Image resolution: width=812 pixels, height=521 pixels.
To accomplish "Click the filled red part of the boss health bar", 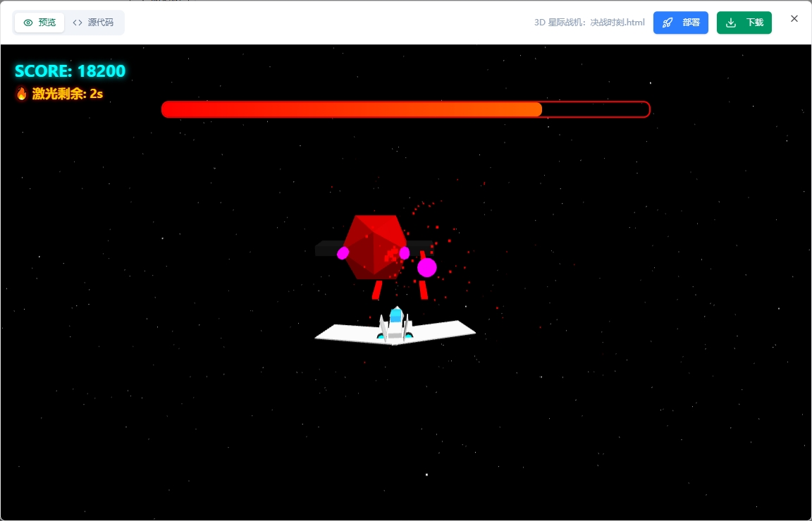I will click(x=351, y=109).
